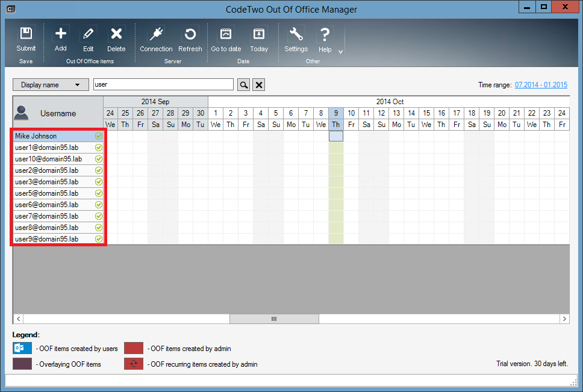Screen dimensions: 583x392
Task: Open the Display name filter dropdown
Action: click(x=51, y=85)
